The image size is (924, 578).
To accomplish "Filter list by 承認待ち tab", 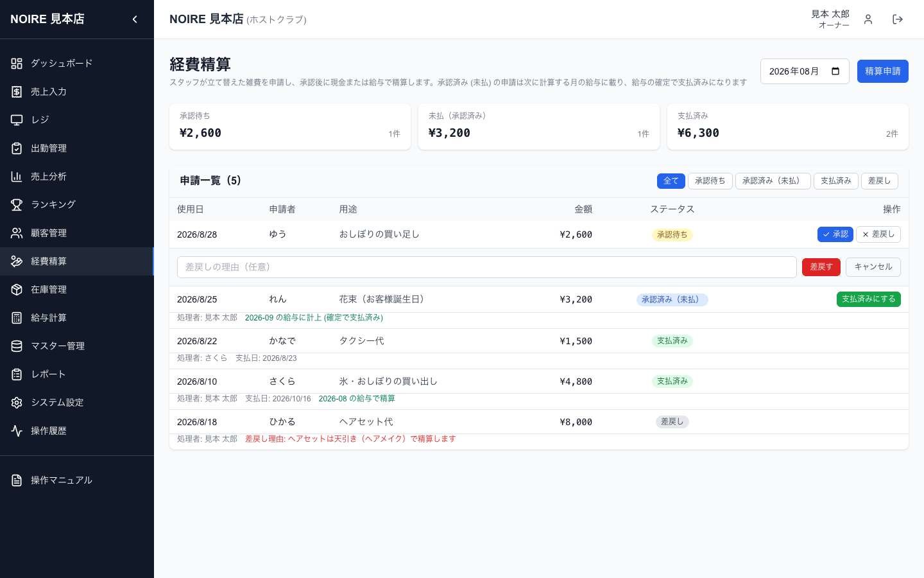I will click(x=710, y=181).
